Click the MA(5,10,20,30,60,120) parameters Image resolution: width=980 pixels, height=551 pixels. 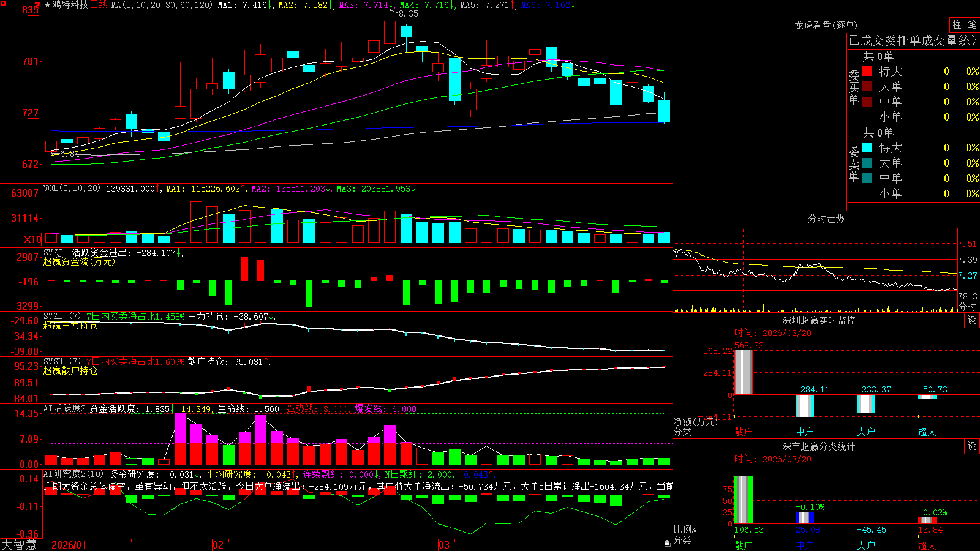(162, 5)
